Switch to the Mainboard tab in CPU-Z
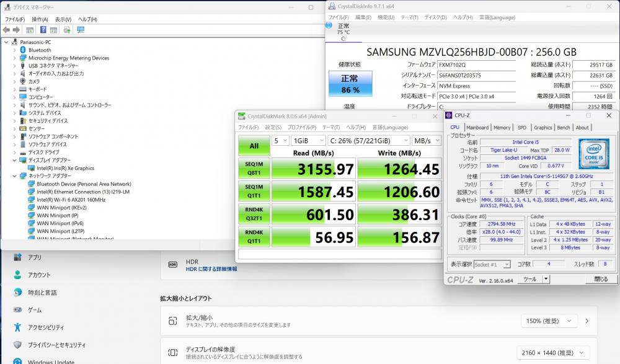 (477, 128)
